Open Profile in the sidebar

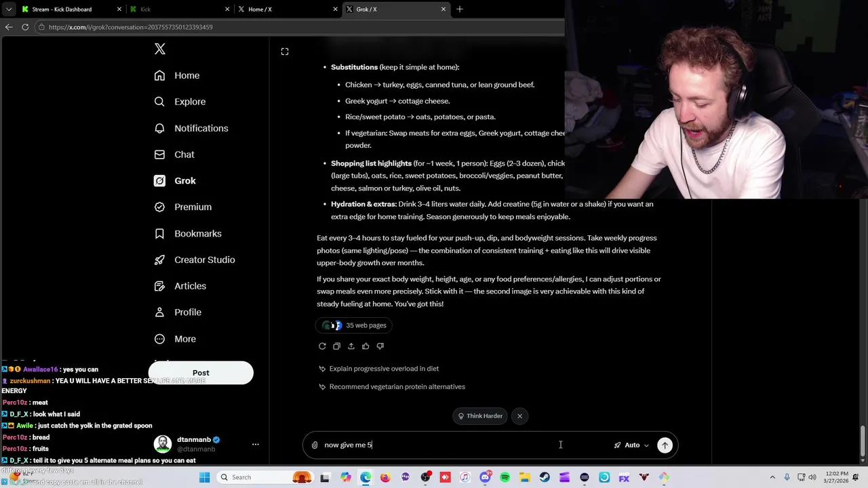(x=178, y=312)
